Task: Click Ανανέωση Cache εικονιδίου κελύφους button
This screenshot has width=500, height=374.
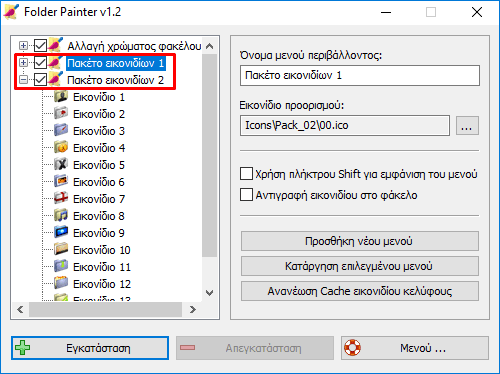Action: click(x=360, y=291)
